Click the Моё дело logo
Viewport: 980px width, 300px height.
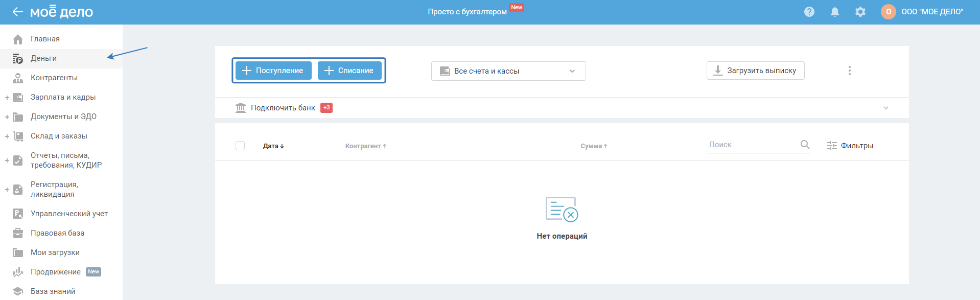pyautogui.click(x=61, y=11)
